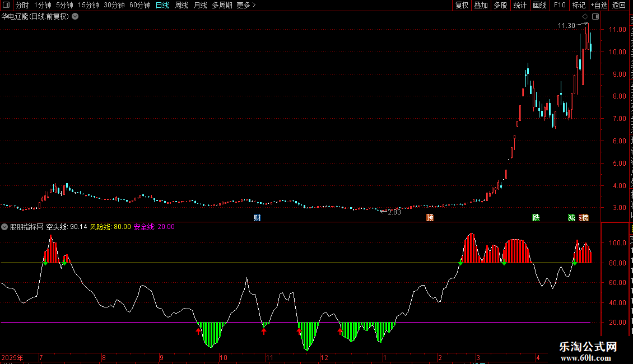Click the 华电辽能(日线.前复权) chart title

click(35, 17)
